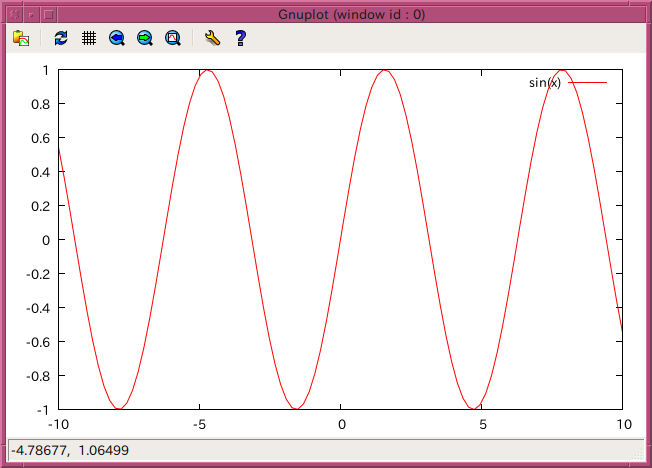Screen dimensions: 652x468
Task: Toggle the grid on the plot
Action: (x=89, y=38)
